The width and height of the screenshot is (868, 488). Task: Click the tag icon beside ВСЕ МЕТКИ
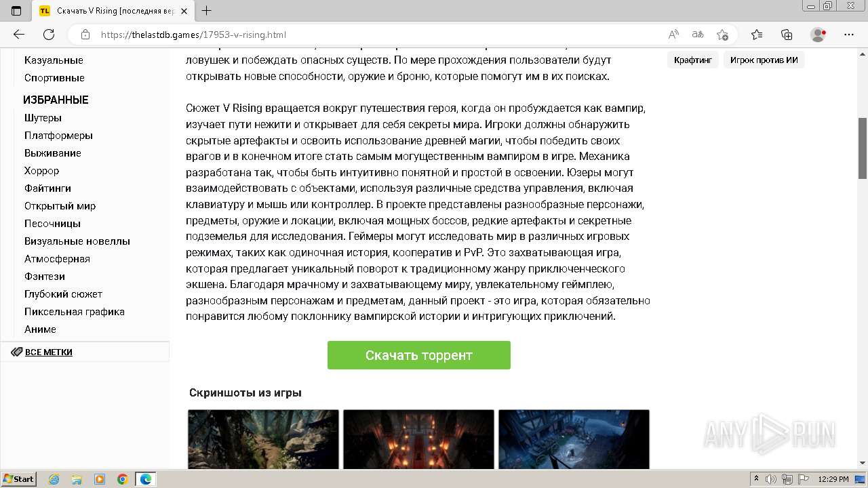point(17,352)
